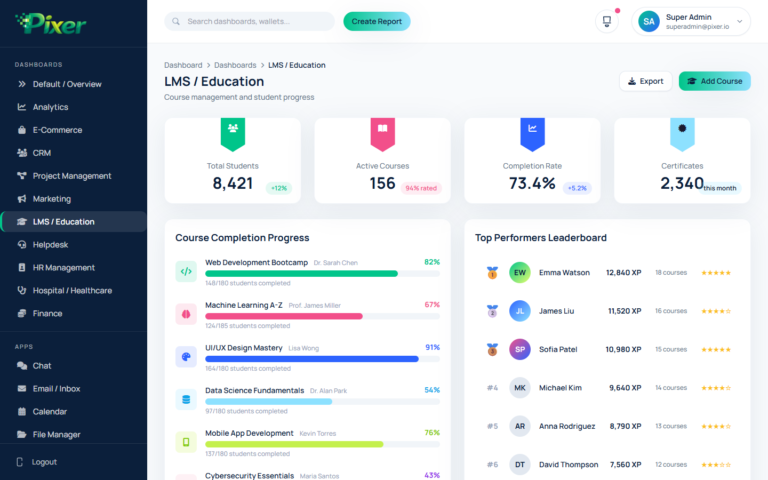This screenshot has height=480, width=768.
Task: Click Emma Watson's star rating
Action: tap(716, 273)
